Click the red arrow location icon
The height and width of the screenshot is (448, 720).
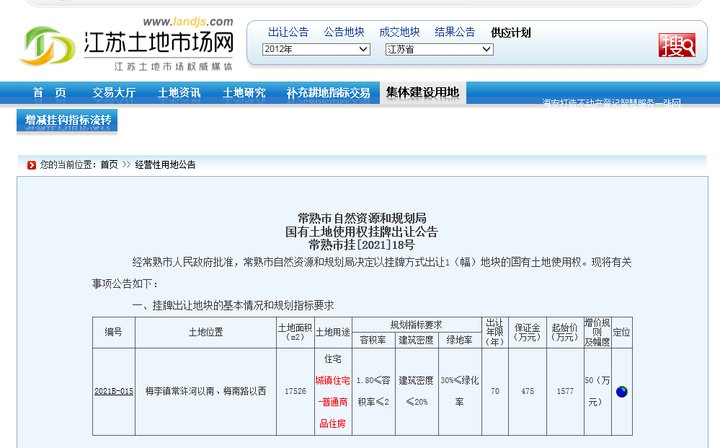click(31, 165)
